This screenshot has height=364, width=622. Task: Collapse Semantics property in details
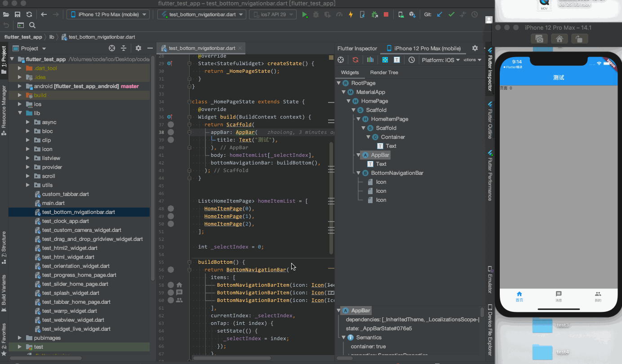click(x=343, y=337)
